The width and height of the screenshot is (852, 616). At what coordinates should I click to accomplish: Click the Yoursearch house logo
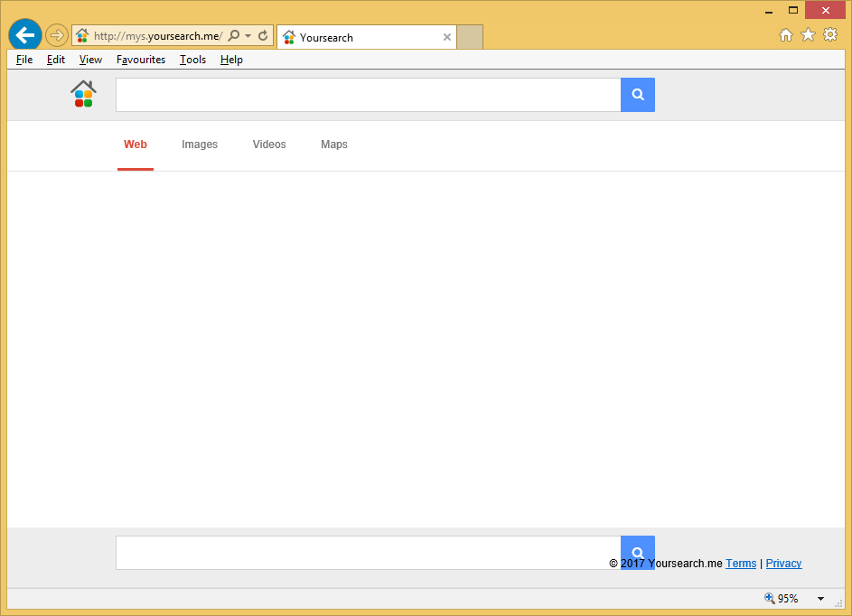(x=83, y=94)
